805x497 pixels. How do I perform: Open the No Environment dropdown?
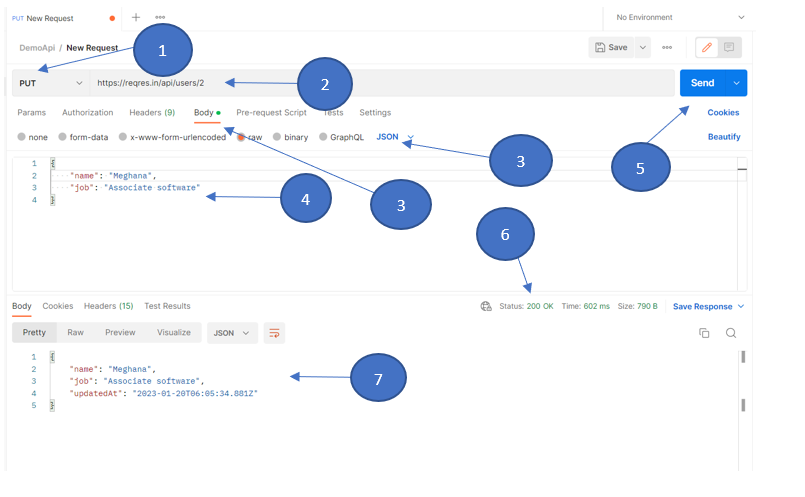680,17
